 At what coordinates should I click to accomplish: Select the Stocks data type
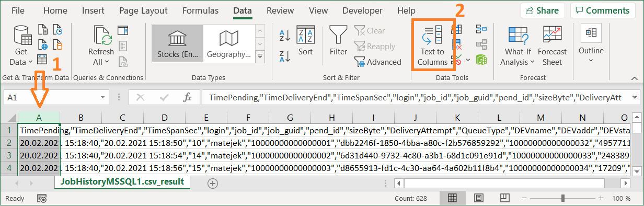pos(178,44)
